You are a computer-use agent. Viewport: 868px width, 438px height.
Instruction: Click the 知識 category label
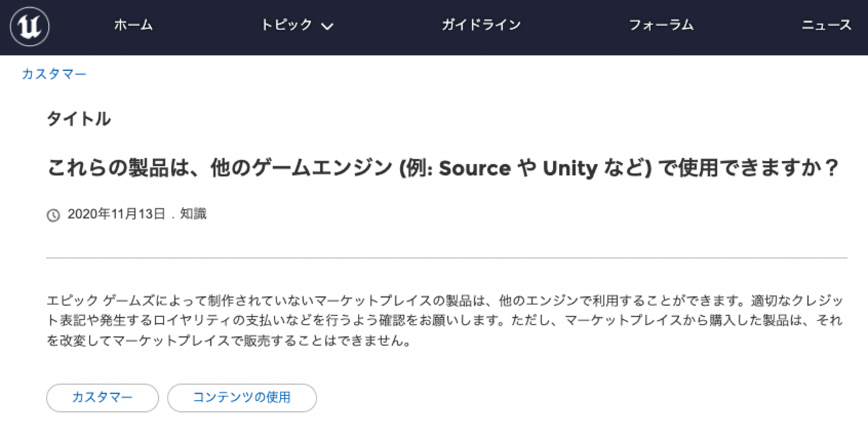193,214
